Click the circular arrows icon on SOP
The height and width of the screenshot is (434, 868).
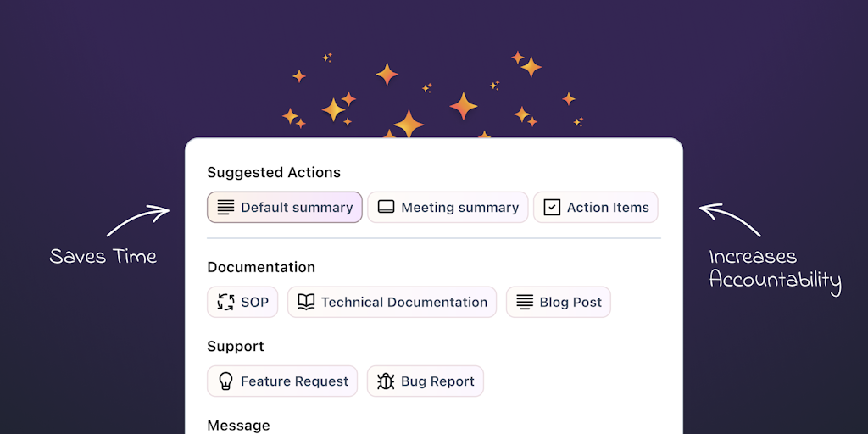(x=225, y=302)
